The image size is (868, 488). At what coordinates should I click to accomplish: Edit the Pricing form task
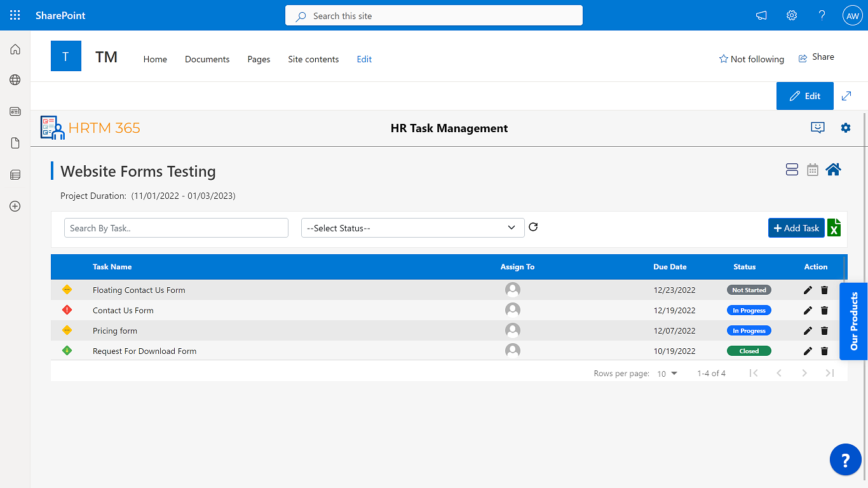(807, 330)
